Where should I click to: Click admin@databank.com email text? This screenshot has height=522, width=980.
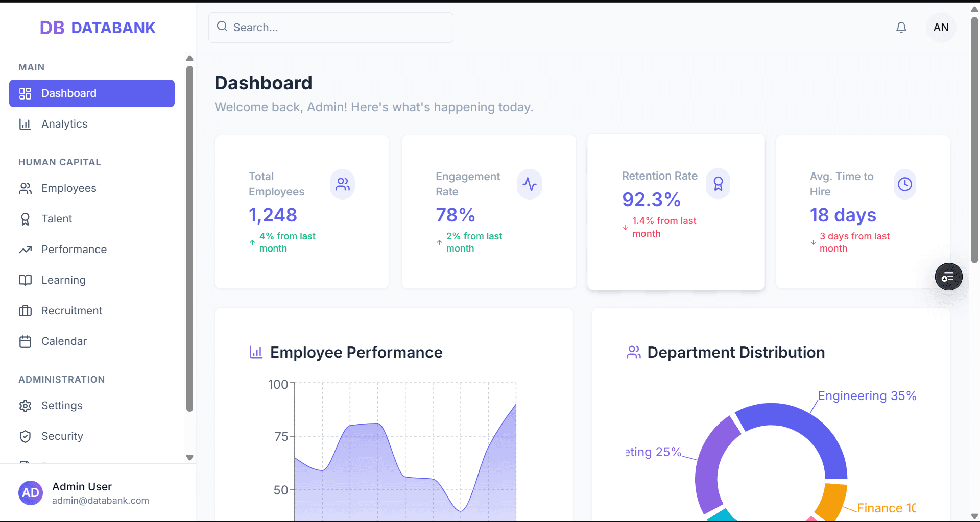101,501
